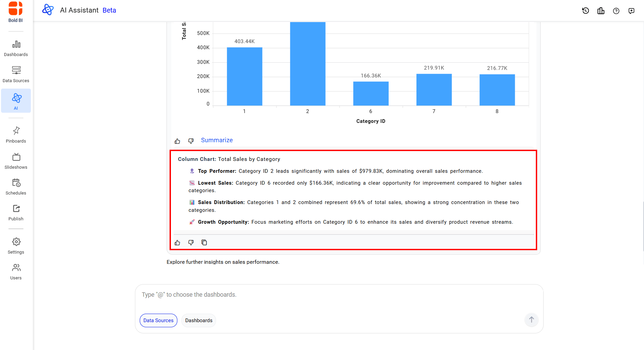644x350 pixels.
Task: Dislike the chart response with thumbs down
Action: [191, 141]
